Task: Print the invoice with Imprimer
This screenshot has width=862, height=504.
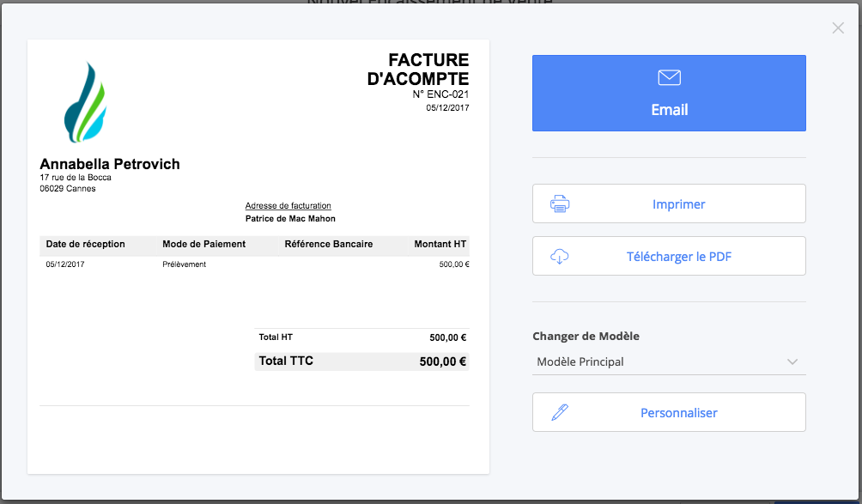Action: [669, 203]
